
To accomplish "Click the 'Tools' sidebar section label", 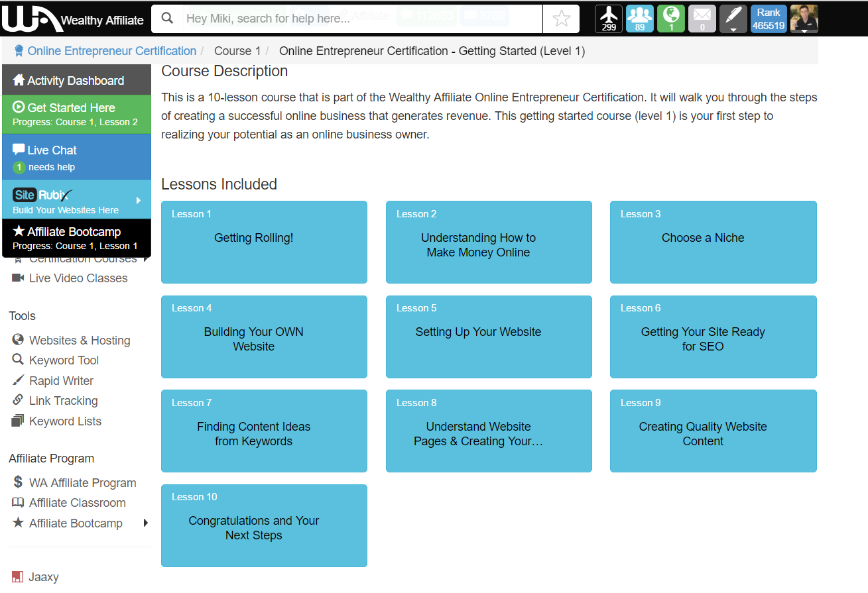I will (x=22, y=315).
